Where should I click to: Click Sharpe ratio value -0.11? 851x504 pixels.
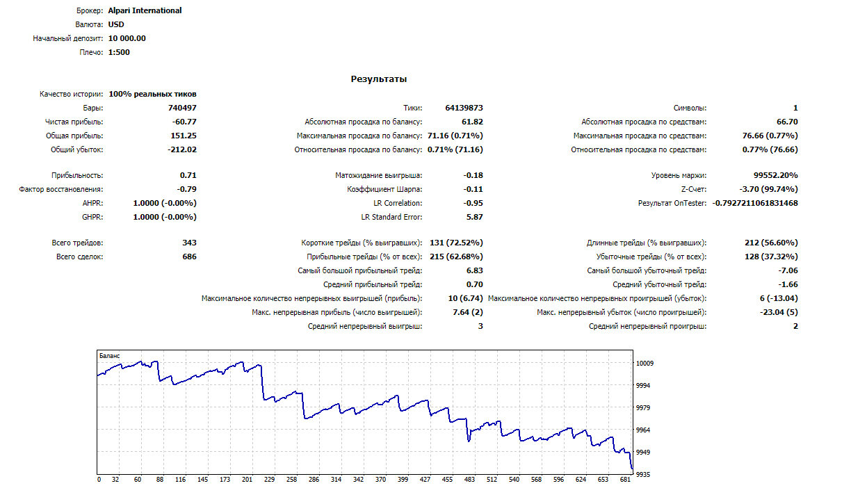click(x=473, y=189)
